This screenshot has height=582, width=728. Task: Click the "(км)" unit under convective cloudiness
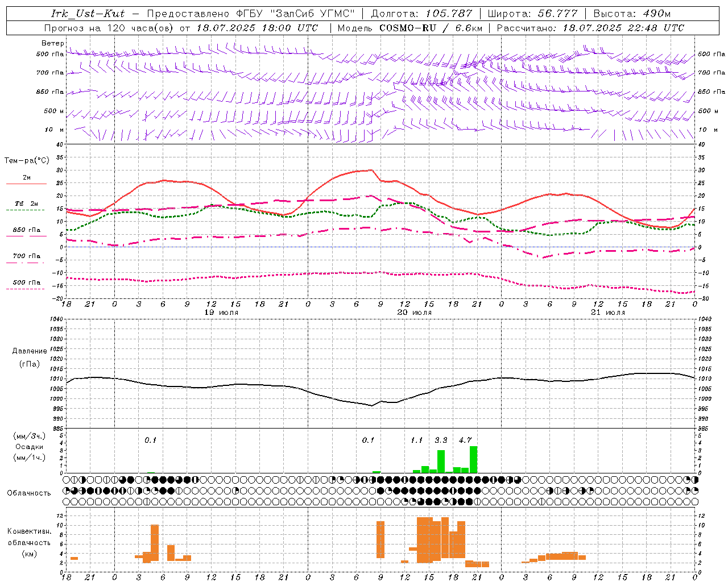point(30,554)
